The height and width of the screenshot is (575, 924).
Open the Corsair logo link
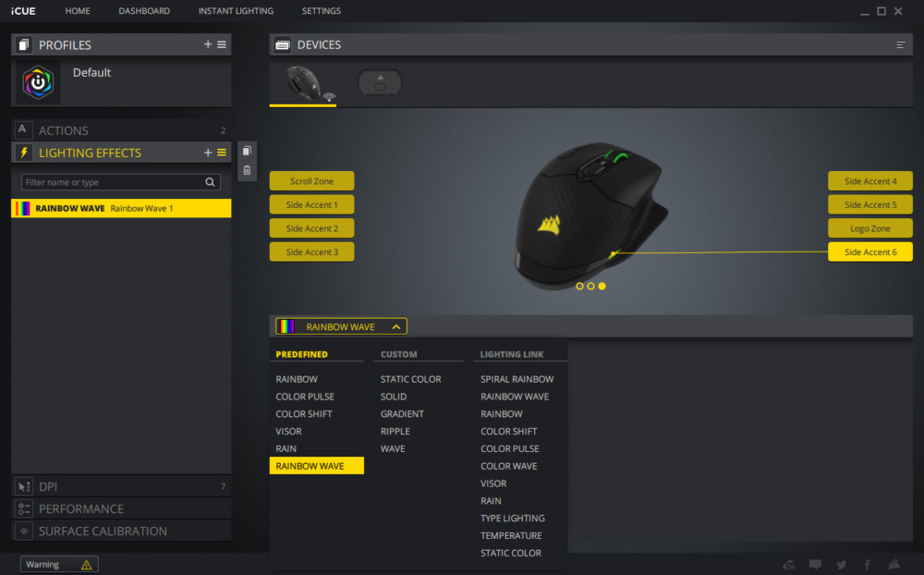tap(894, 565)
